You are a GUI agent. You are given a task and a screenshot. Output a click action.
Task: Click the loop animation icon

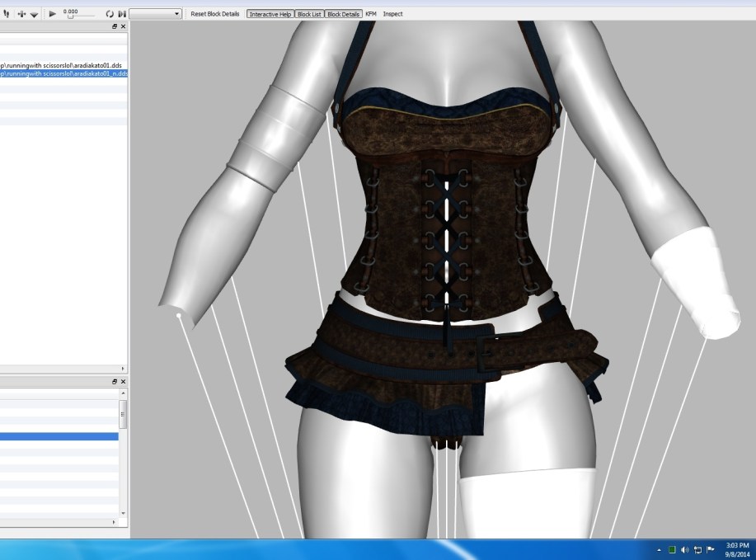[110, 14]
